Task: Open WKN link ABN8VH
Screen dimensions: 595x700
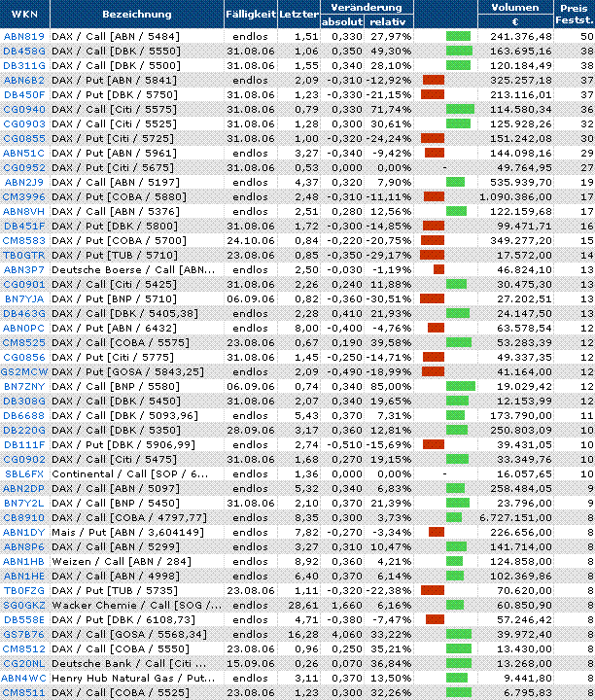Action: pyautogui.click(x=24, y=211)
